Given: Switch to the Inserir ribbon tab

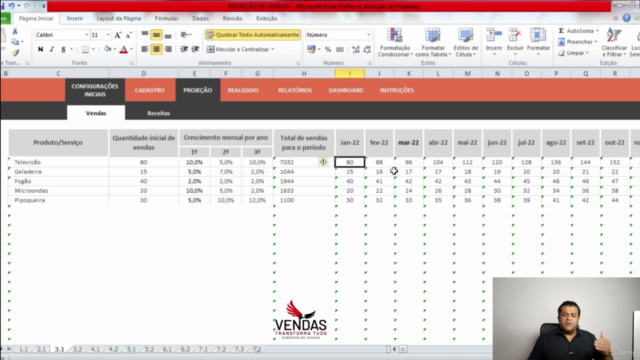Looking at the screenshot, I should tap(75, 18).
